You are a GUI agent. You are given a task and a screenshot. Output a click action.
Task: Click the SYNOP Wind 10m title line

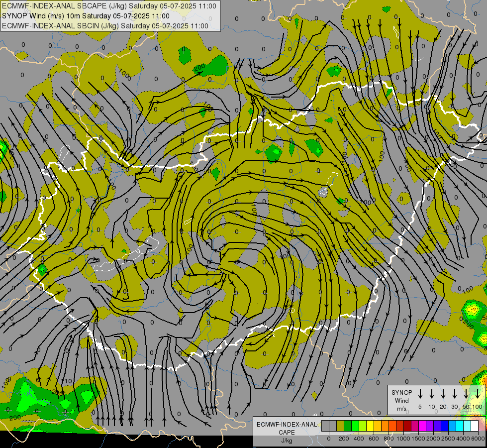(86, 16)
